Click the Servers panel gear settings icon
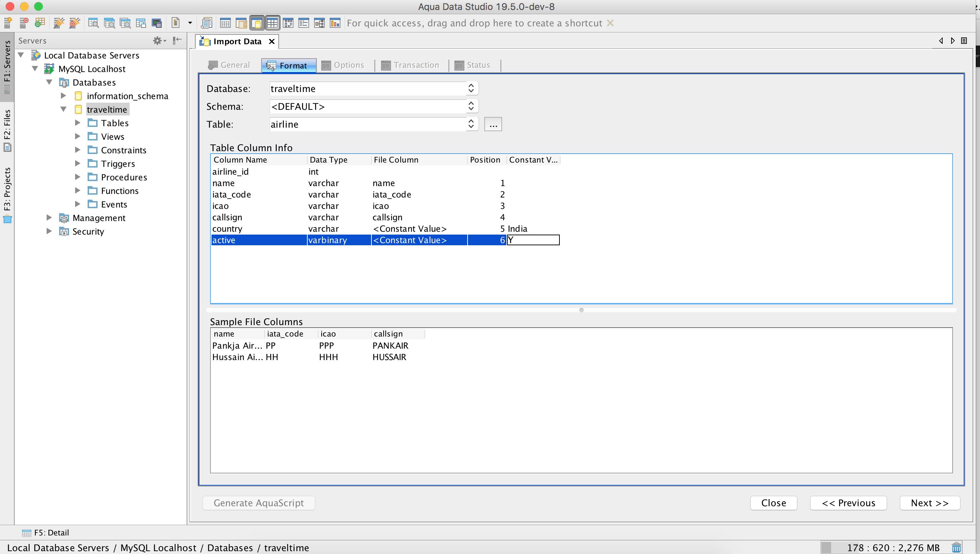Viewport: 980px width, 554px height. [157, 40]
